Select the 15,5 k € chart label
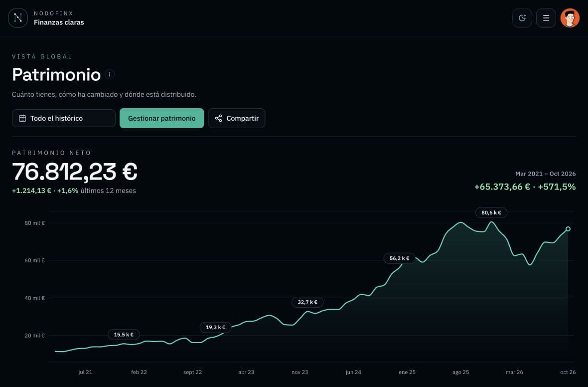588x387 pixels. [x=124, y=335]
